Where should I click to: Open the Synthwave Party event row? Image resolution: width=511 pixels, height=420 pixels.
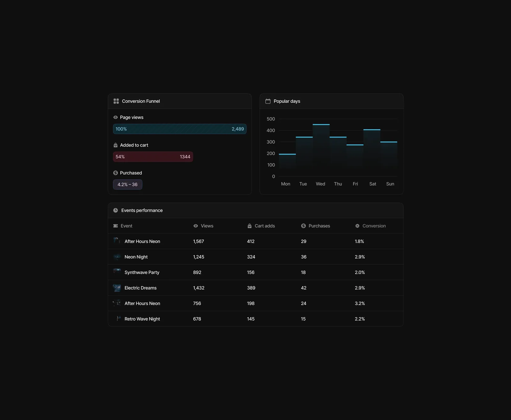click(x=256, y=272)
